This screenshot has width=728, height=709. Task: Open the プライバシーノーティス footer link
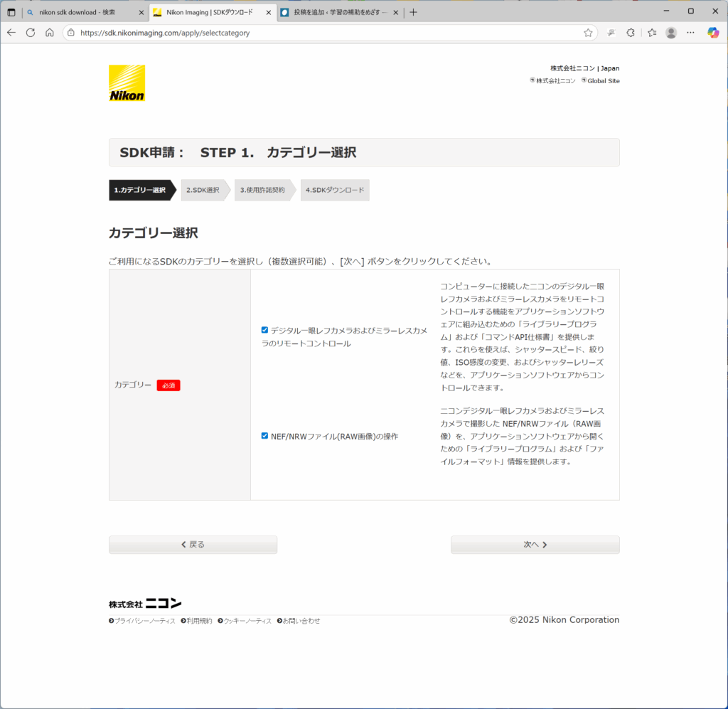pos(144,621)
